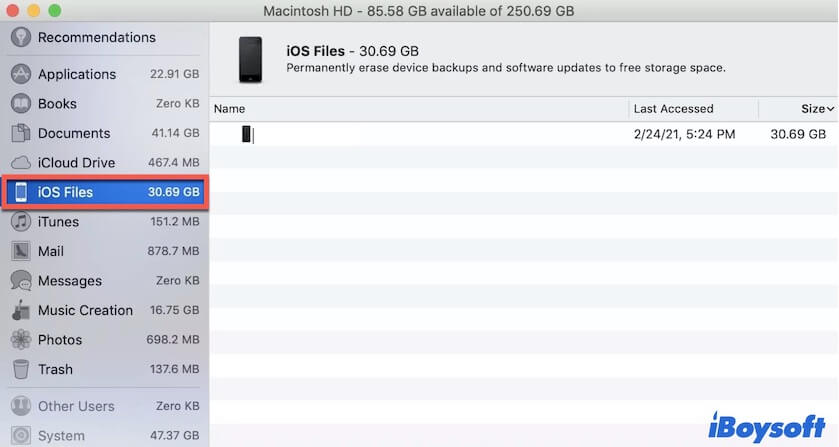
Task: Open the iTunes category label
Action: point(58,222)
